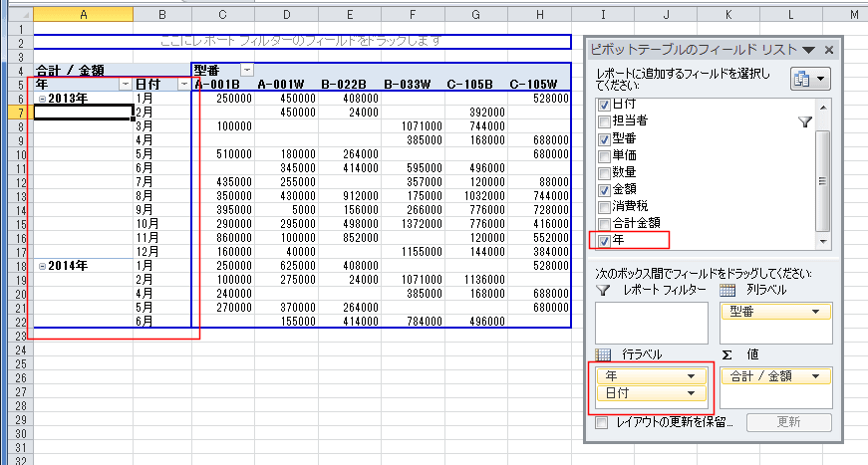Click the 1155000 value cell
Viewport: 868px width, 465px height.
413,252
